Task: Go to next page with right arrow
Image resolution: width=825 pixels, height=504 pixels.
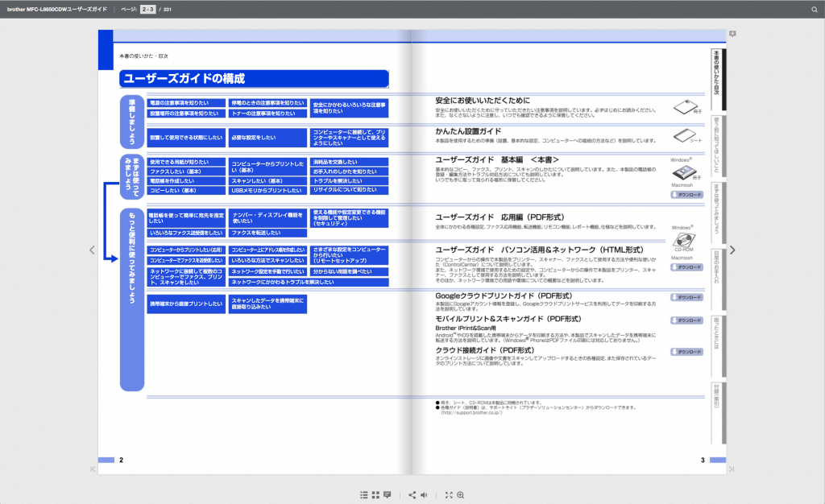Action: click(x=732, y=250)
